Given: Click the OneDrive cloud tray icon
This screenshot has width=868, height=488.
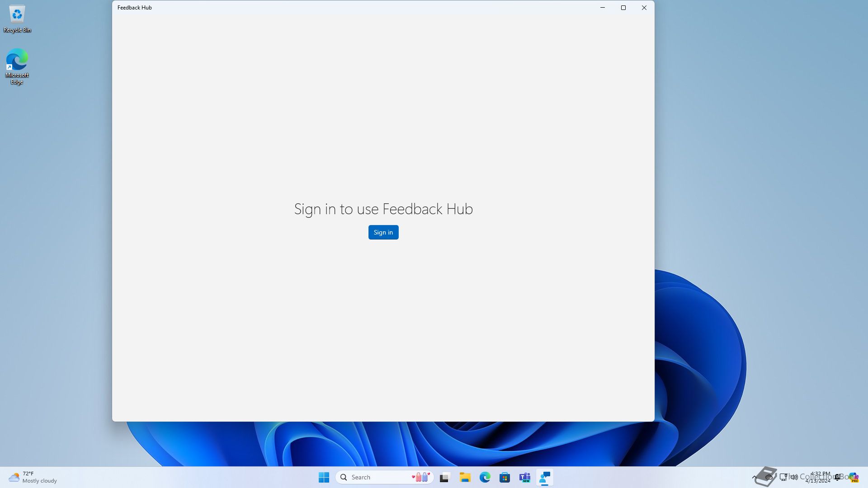Looking at the screenshot, I should click(x=769, y=477).
